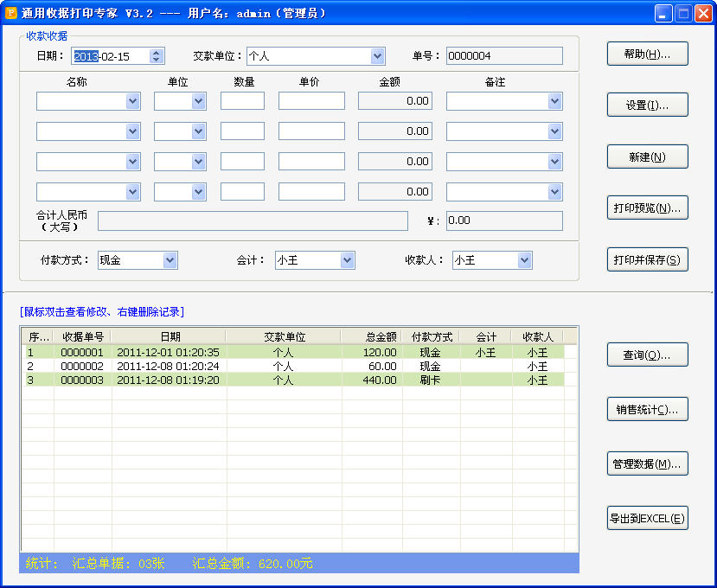Select receipt record 0000001 in the list

point(259,352)
